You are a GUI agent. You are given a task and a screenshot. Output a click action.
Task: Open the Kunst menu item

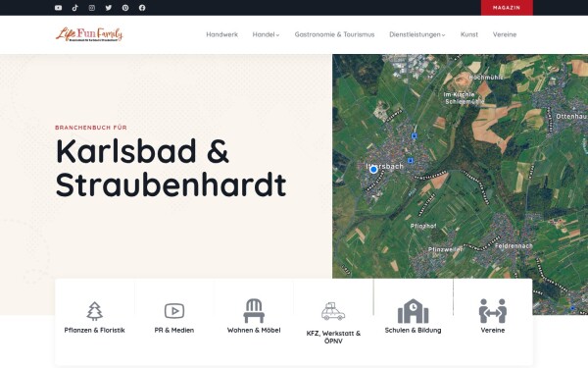(x=469, y=34)
